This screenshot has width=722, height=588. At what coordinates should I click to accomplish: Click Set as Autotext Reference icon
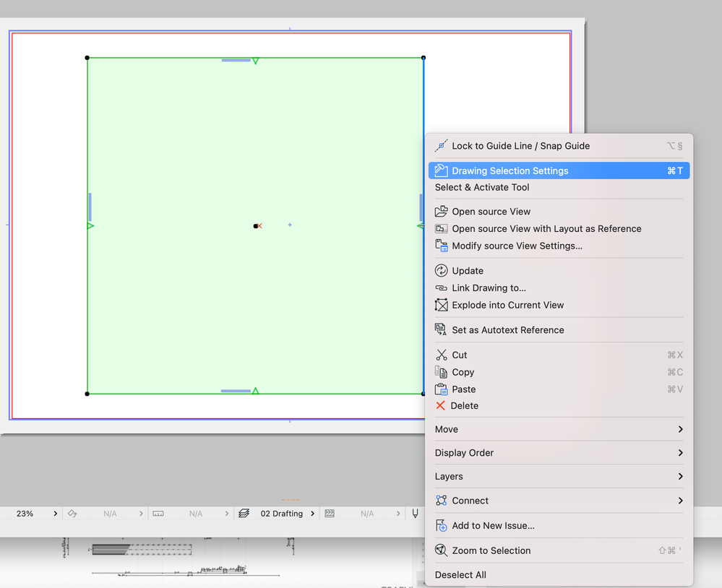441,329
